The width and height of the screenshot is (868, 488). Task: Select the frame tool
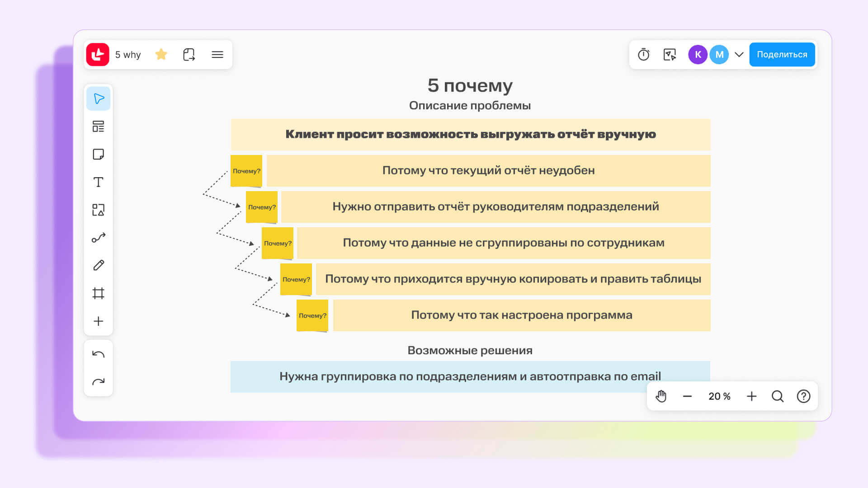click(99, 293)
